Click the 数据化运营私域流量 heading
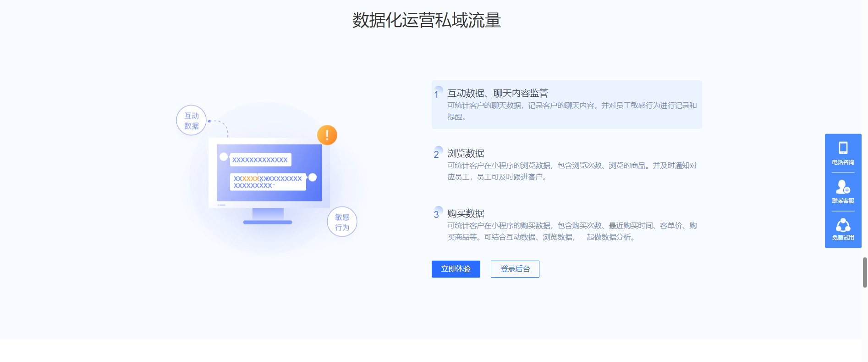This screenshot has width=868, height=362. coord(426,21)
